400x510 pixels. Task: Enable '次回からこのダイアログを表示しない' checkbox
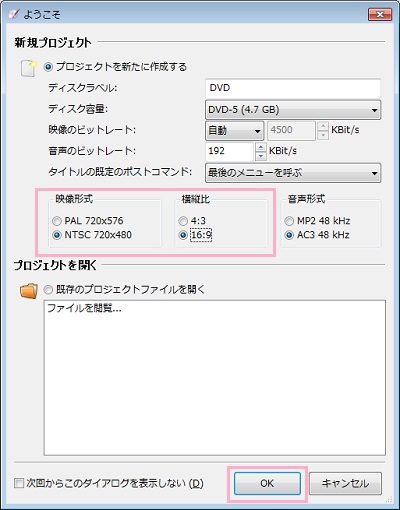pos(19,483)
